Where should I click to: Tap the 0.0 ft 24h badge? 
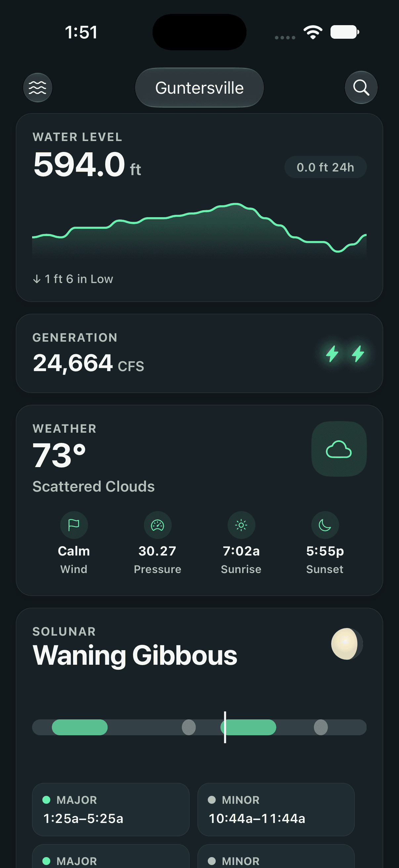coord(325,167)
